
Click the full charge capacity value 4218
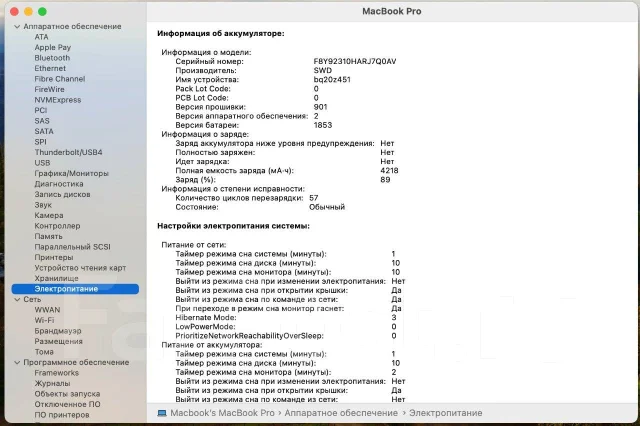(x=389, y=171)
